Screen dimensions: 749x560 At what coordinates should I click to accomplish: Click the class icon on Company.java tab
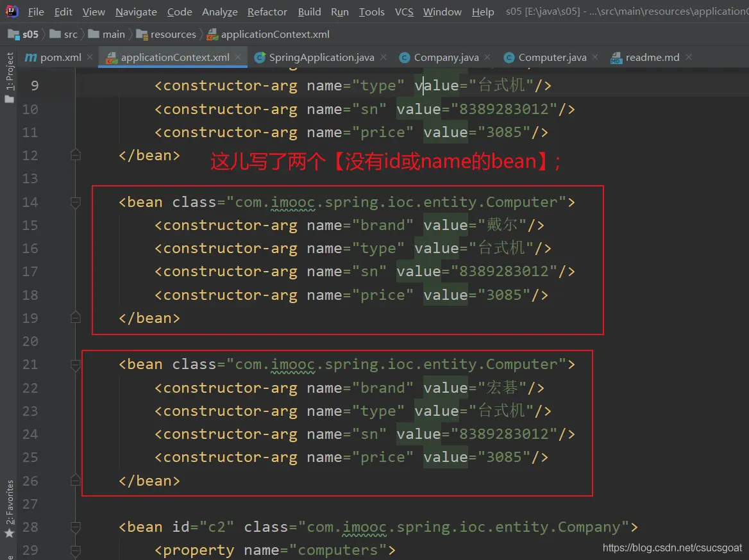tap(405, 58)
